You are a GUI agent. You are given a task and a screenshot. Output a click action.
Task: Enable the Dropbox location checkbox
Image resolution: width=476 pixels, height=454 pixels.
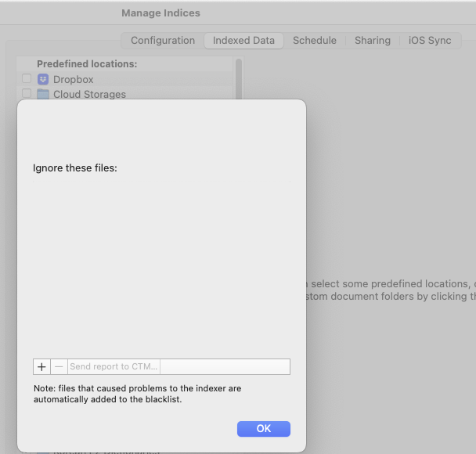pos(27,79)
